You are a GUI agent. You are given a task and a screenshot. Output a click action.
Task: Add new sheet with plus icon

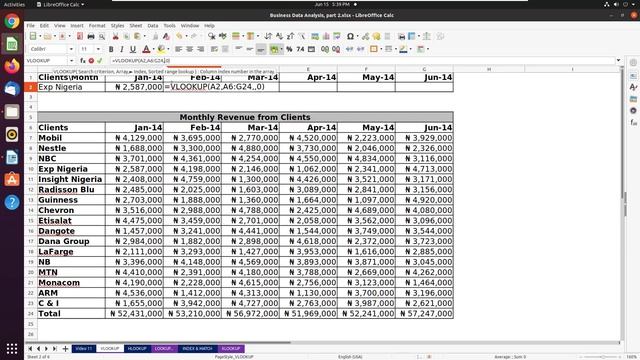pos(65,349)
